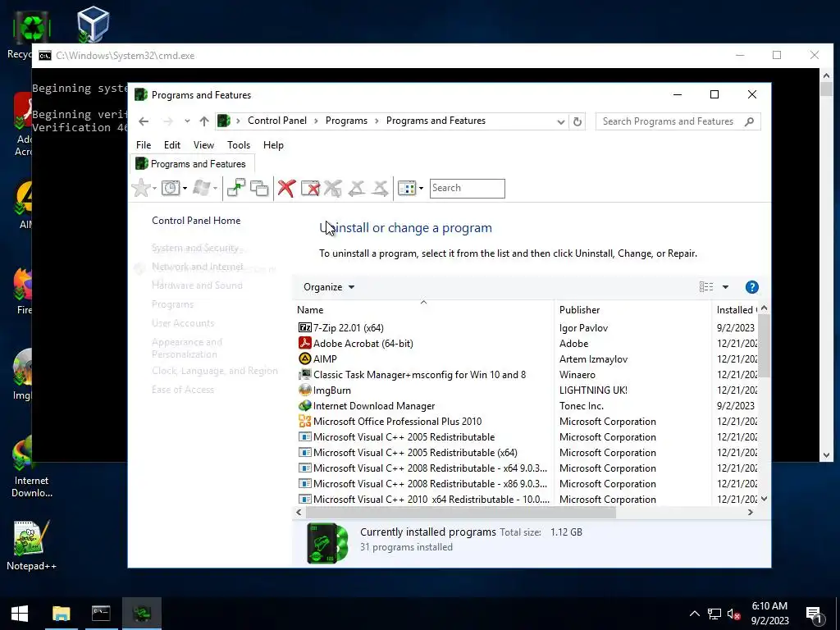Click the refresh button in address bar
Image resolution: width=840 pixels, height=630 pixels.
(577, 121)
